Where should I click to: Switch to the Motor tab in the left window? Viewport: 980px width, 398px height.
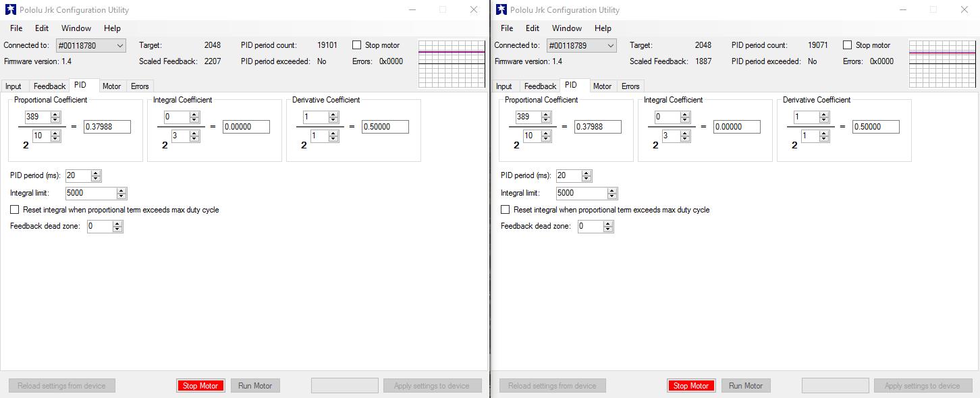(111, 86)
